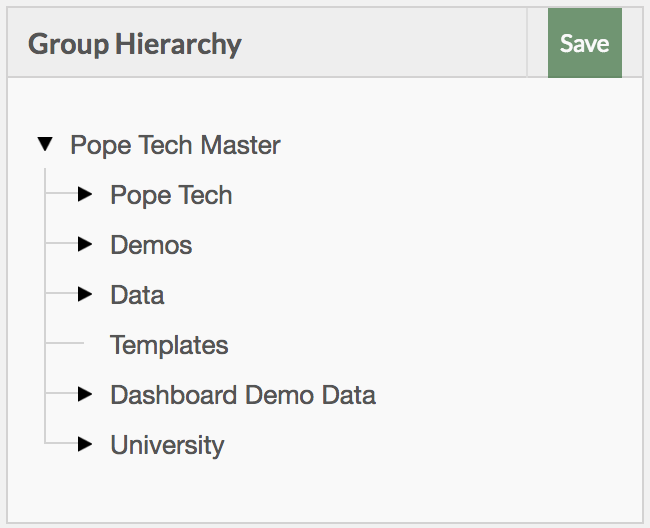
Task: Expand the University group triangle
Action: coord(85,444)
